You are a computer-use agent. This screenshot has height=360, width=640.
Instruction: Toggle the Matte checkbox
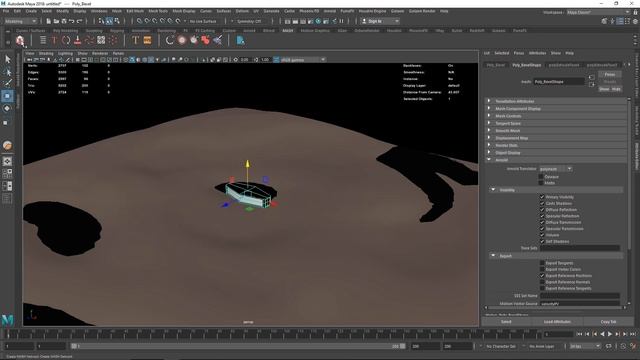(541, 183)
